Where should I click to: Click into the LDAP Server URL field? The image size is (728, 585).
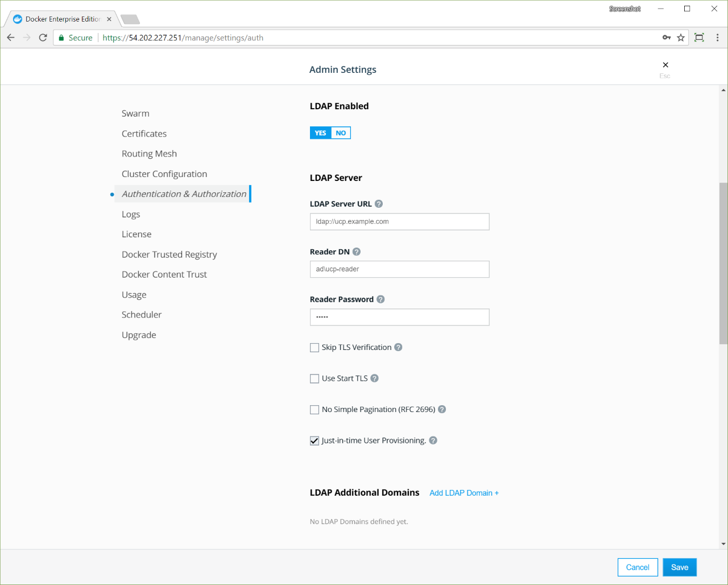399,222
